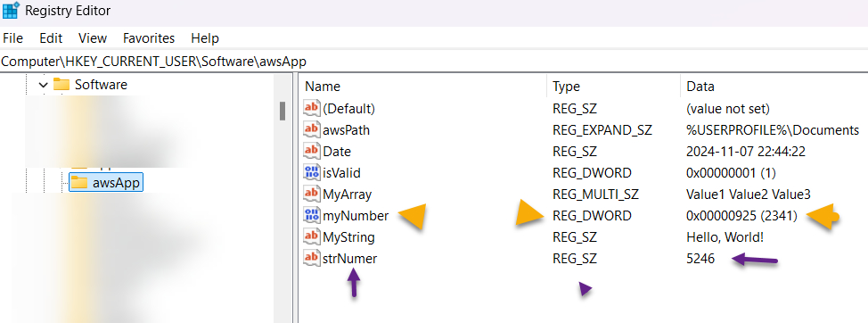Select the (Default) value name
Image resolution: width=868 pixels, height=323 pixels.
coord(348,109)
